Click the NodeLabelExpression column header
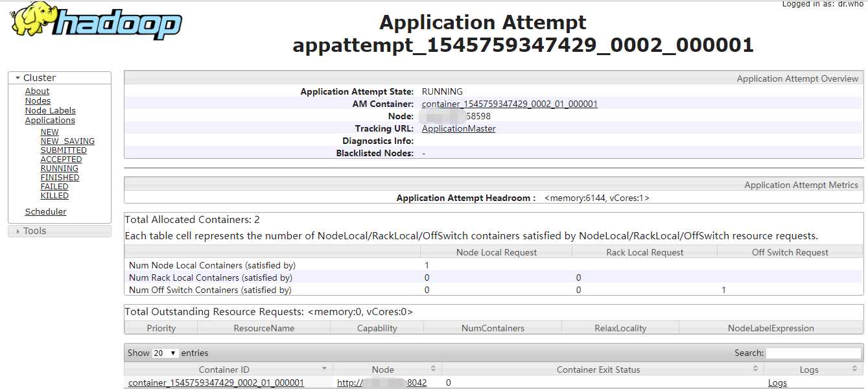Screen dimensions: 868x389 pyautogui.click(x=771, y=328)
